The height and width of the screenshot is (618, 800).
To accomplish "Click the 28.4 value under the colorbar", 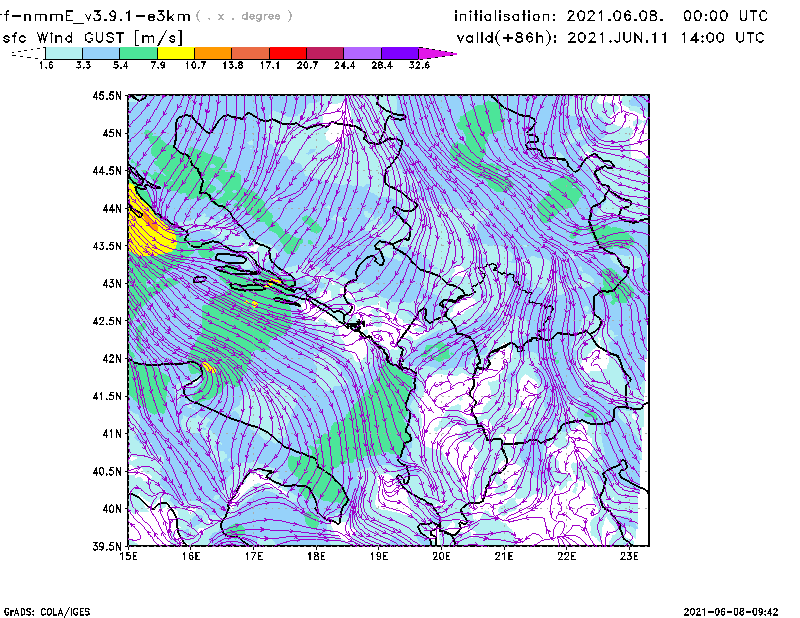I will coord(382,65).
